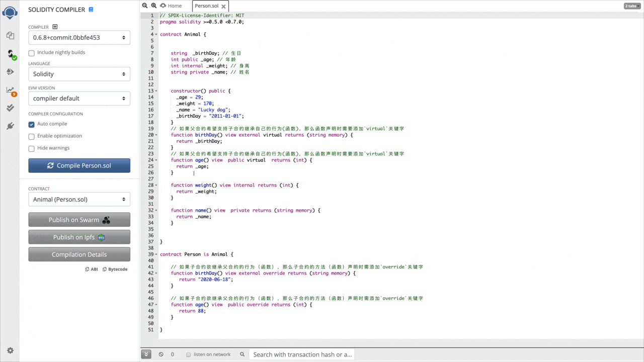Focus the transaction hash search field
The image size is (644, 362).
(x=302, y=354)
